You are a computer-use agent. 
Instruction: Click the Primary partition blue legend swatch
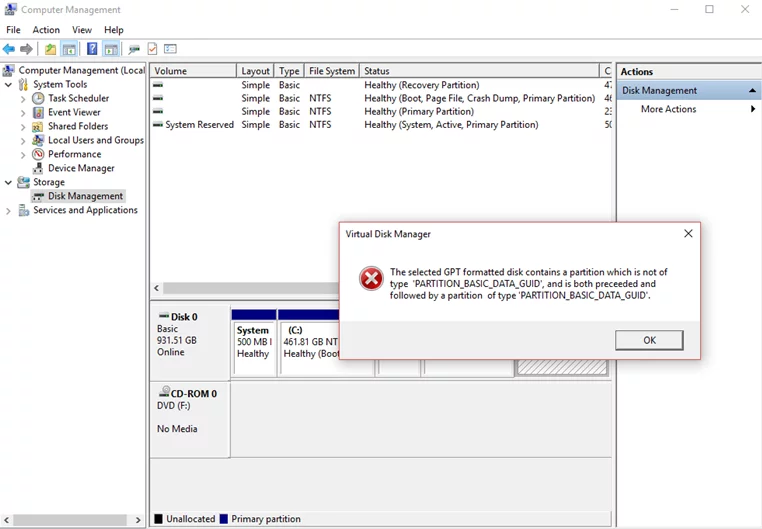point(224,519)
